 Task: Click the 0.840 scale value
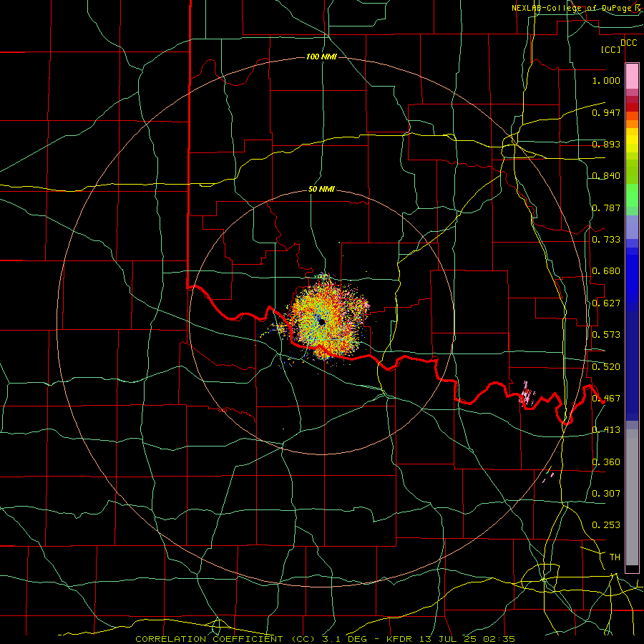click(606, 175)
